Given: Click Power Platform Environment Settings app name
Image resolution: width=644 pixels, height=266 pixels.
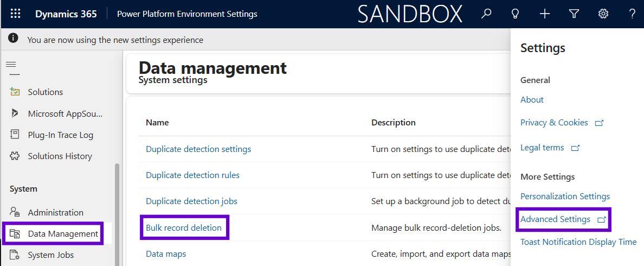Looking at the screenshot, I should coord(187,14).
